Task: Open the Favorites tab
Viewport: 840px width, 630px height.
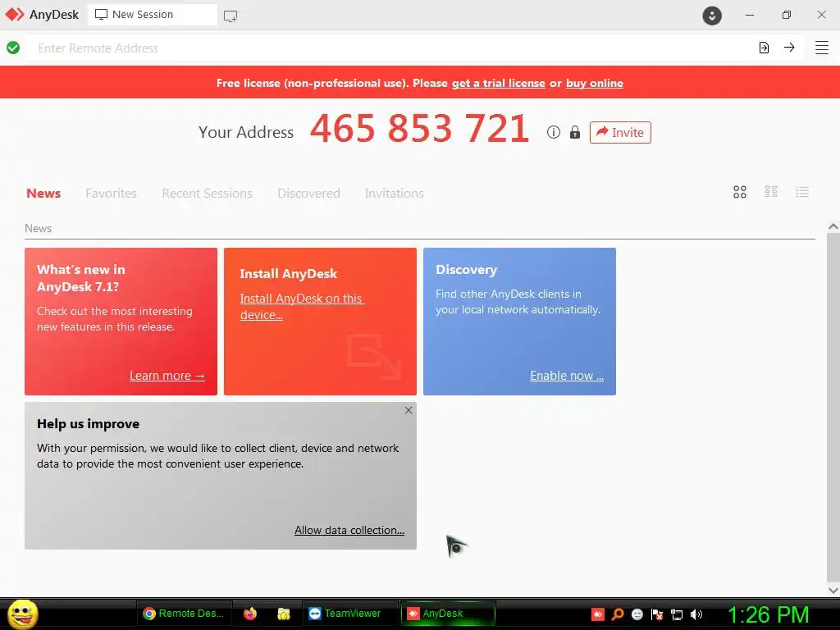Action: pyautogui.click(x=111, y=194)
